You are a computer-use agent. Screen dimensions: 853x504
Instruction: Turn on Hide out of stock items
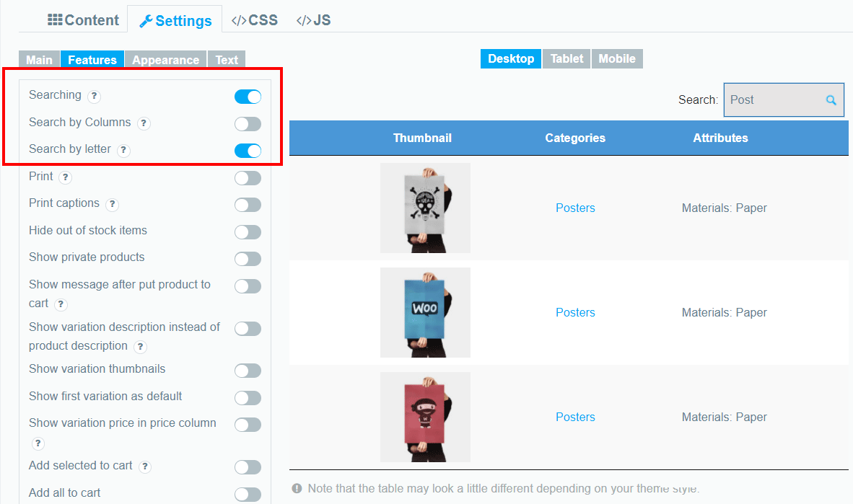point(248,232)
